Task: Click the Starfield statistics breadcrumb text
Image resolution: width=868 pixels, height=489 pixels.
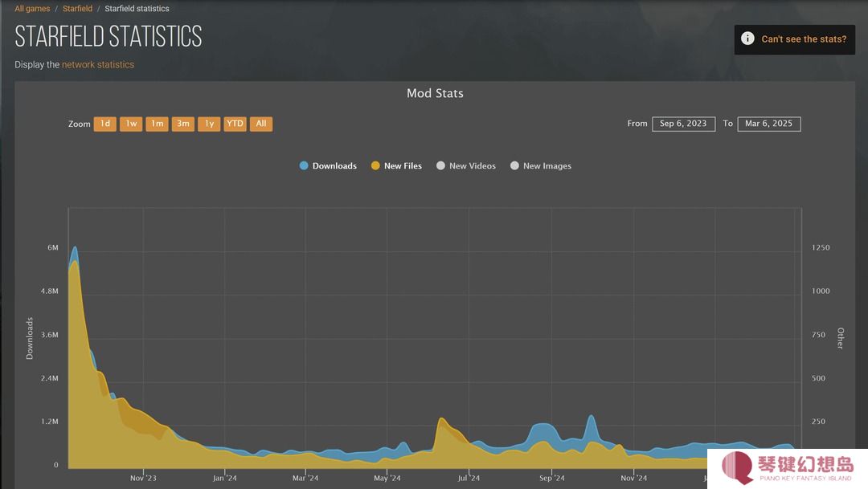Action: coord(137,9)
